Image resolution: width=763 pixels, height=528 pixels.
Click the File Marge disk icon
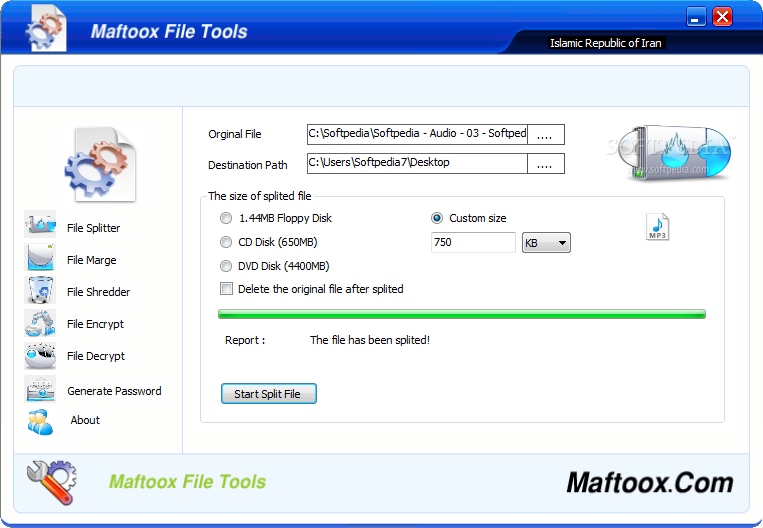point(40,257)
